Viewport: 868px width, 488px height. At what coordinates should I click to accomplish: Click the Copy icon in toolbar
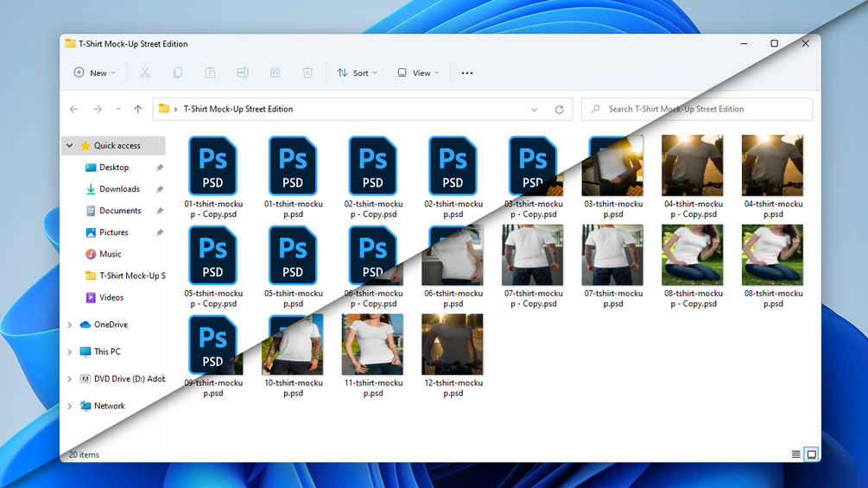pos(178,73)
